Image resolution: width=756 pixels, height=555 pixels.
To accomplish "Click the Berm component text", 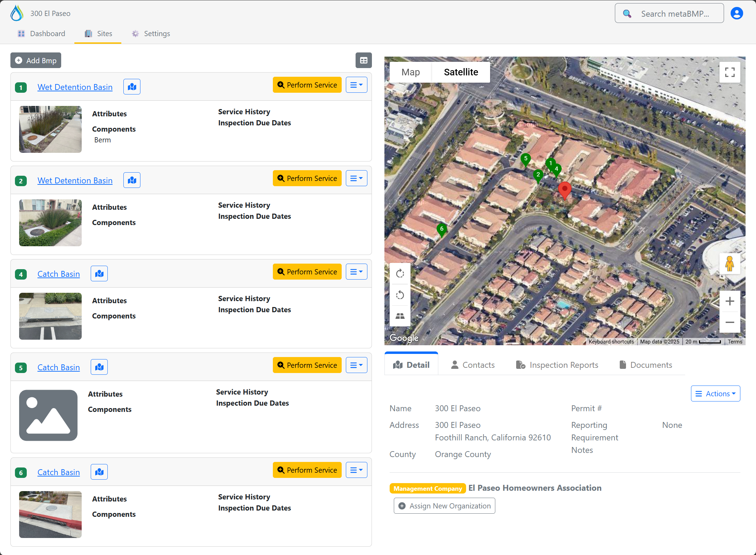I will [x=103, y=140].
